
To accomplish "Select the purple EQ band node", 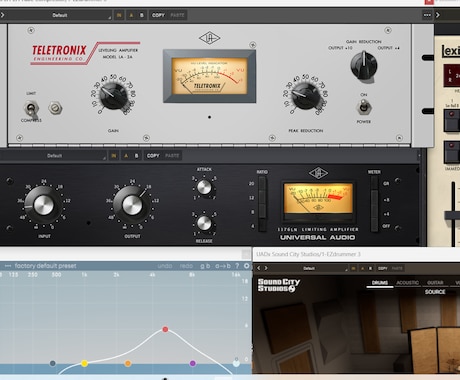I will [192, 363].
